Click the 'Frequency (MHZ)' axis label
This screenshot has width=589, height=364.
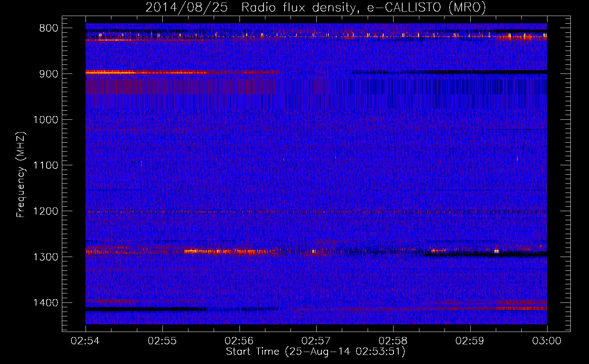[21, 175]
